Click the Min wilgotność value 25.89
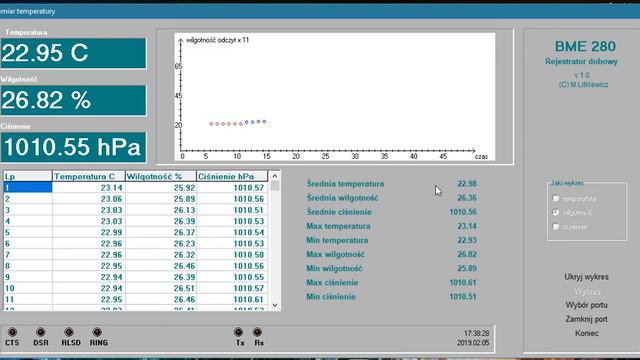Image resolution: width=640 pixels, height=360 pixels. (x=467, y=269)
